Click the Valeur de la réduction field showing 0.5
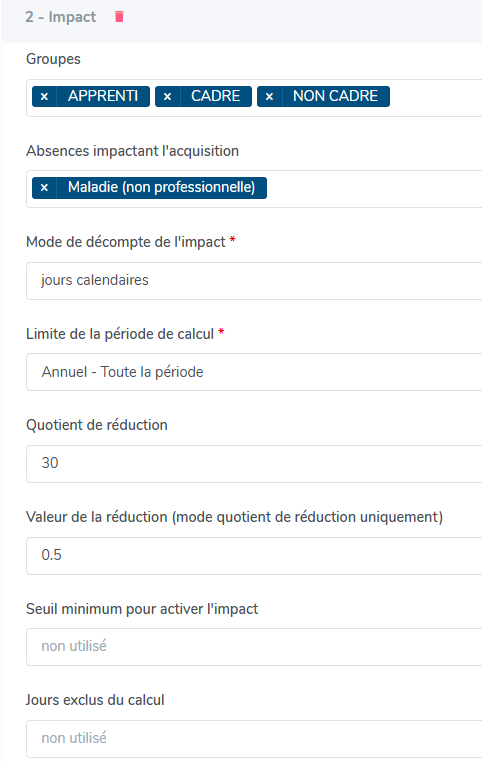Screen dimensions: 482x763 coord(254,556)
